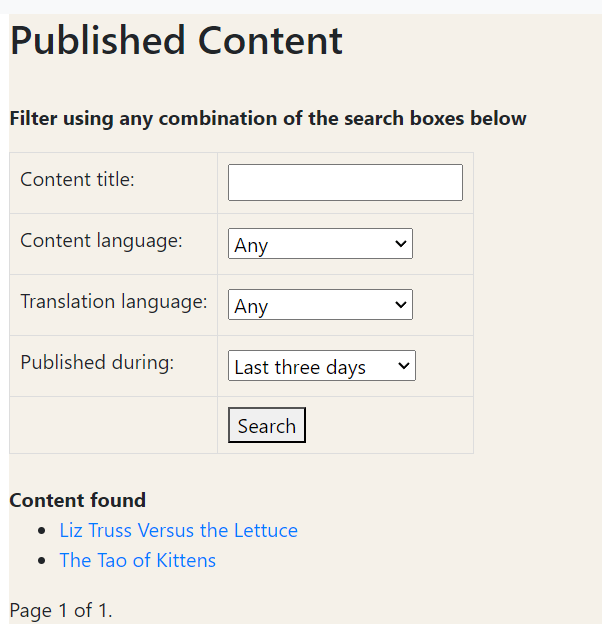Click the Page 1 of 1 text
This screenshot has height=626, width=602.
tap(60, 610)
